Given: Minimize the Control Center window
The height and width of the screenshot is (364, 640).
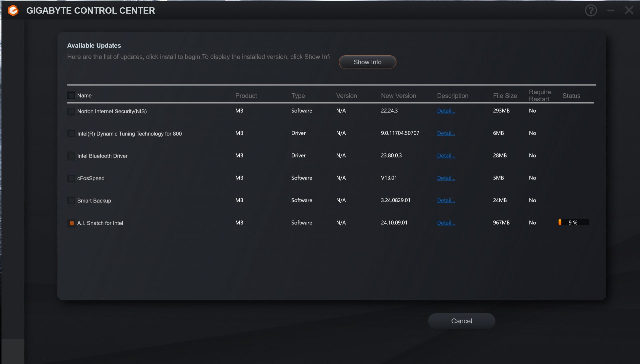Looking at the screenshot, I should [x=610, y=11].
